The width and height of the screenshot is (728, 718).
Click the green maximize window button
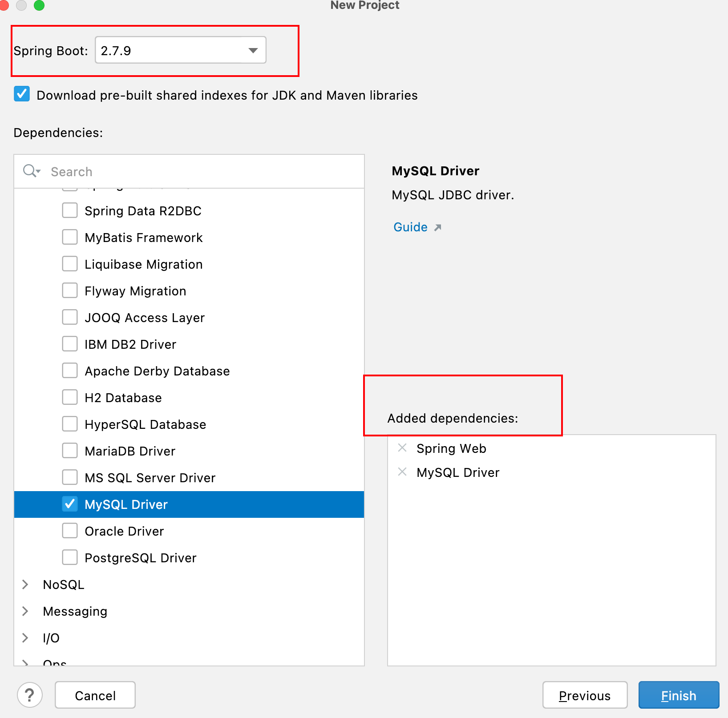pyautogui.click(x=39, y=5)
